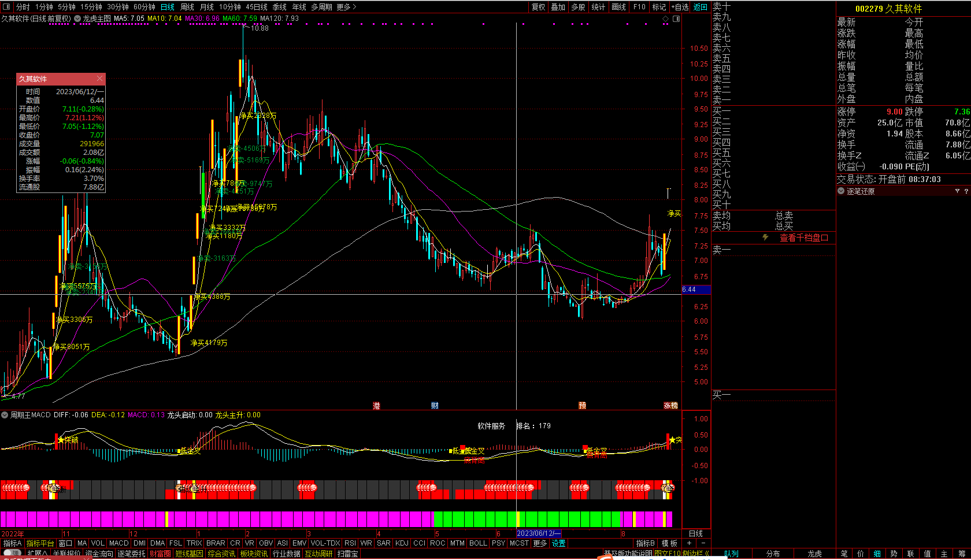Select the 5分钟 period tab

pos(66,7)
